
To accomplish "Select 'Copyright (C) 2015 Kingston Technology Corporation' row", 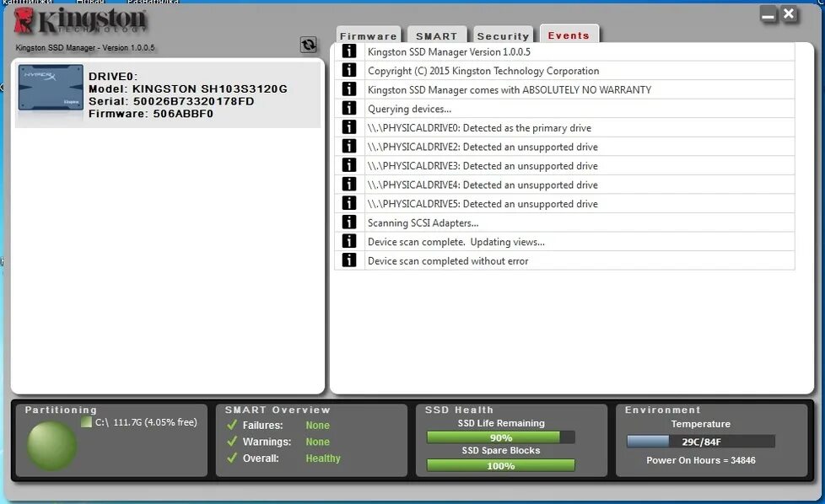I will coord(564,71).
